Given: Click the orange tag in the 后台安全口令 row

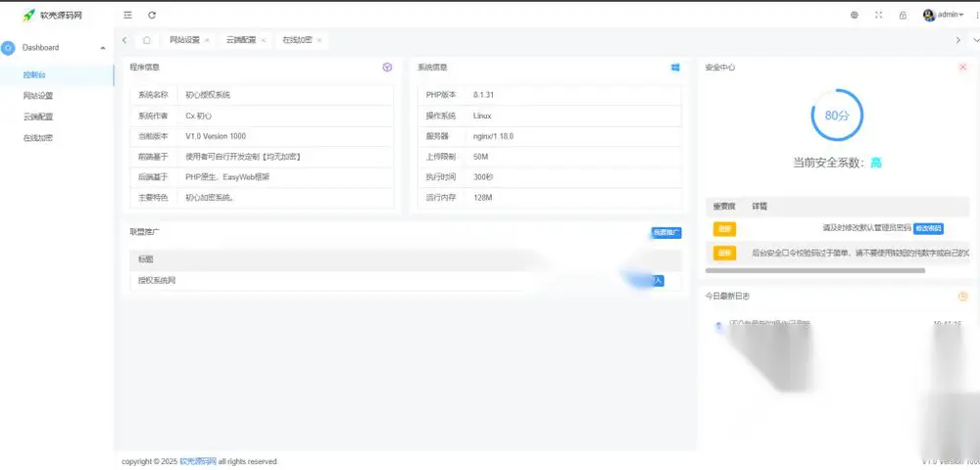Looking at the screenshot, I should (x=724, y=253).
